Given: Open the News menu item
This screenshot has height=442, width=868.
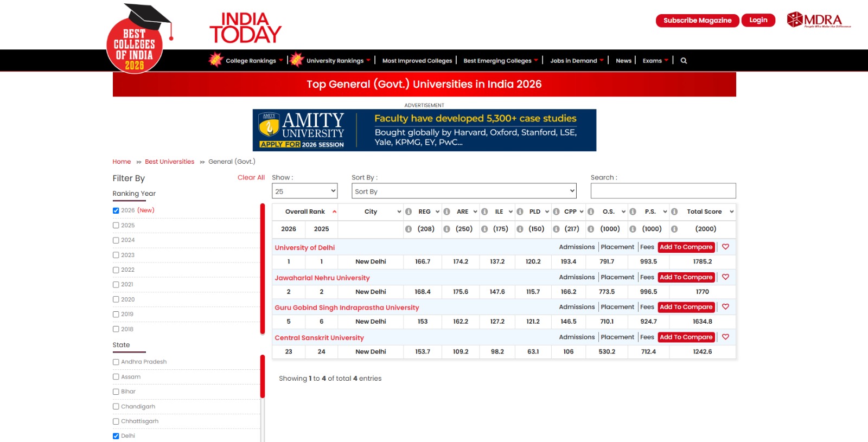Looking at the screenshot, I should 623,61.
